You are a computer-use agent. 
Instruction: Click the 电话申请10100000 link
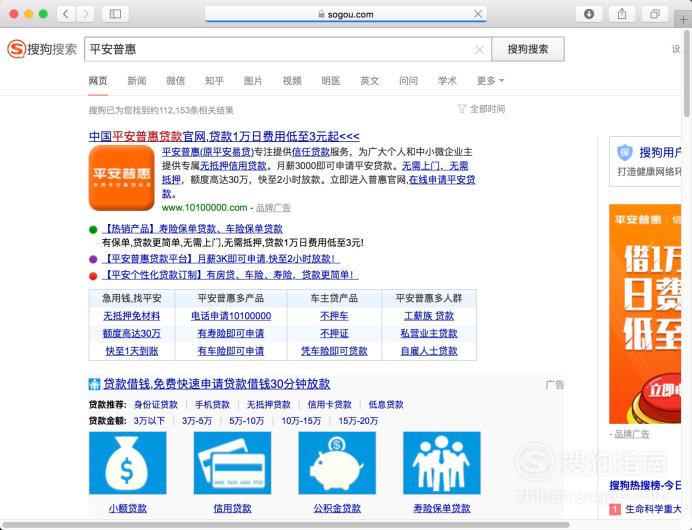(231, 316)
